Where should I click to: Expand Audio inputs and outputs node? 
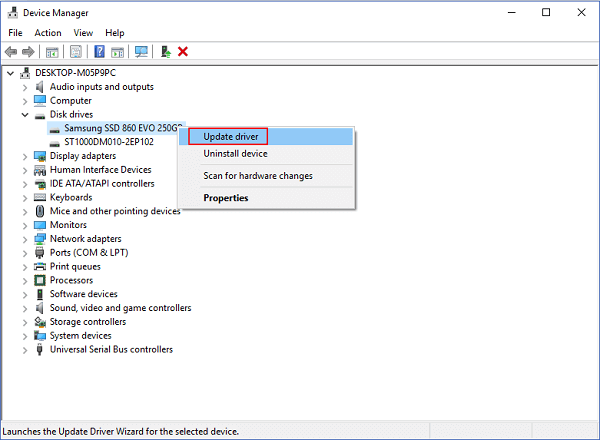25,88
